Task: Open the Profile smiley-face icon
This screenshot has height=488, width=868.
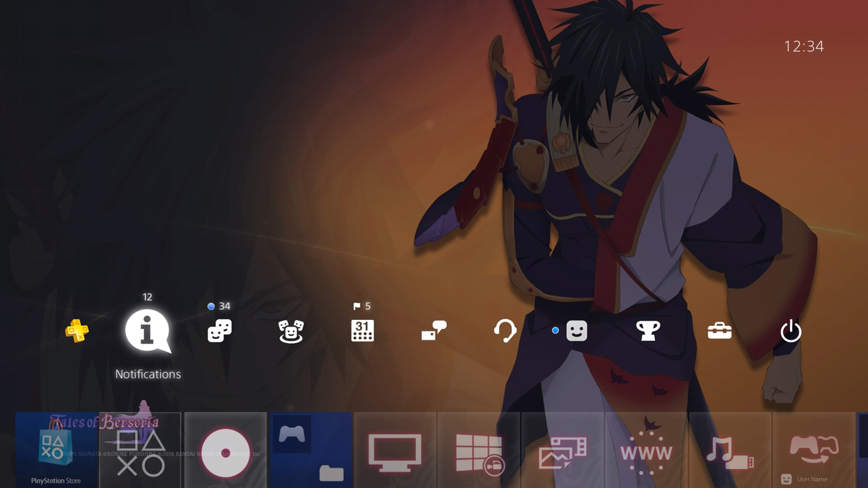Action: pyautogui.click(x=577, y=331)
